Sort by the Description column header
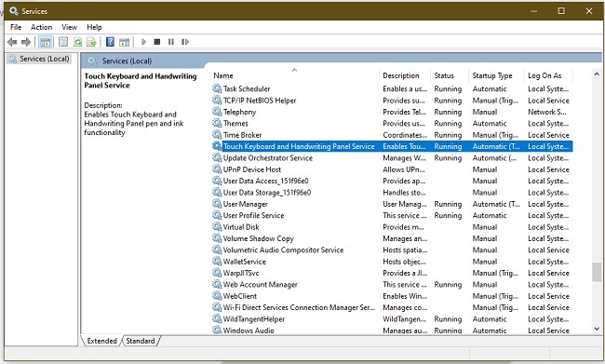This screenshot has width=605, height=364. [405, 75]
